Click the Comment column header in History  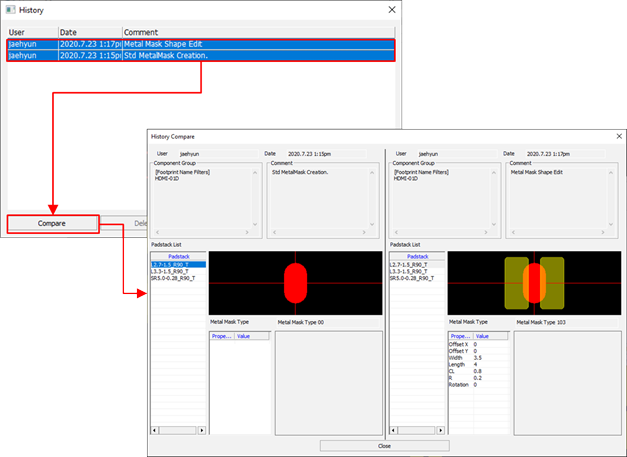[x=250, y=32]
